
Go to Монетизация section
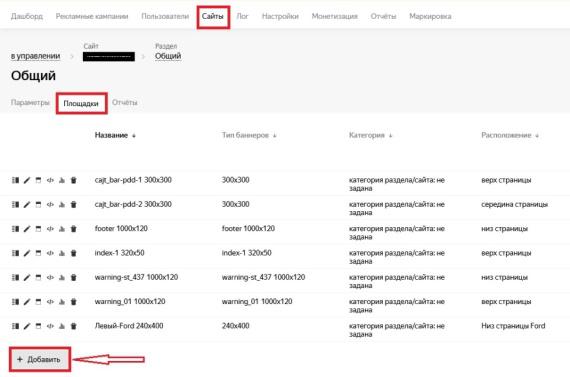(334, 16)
